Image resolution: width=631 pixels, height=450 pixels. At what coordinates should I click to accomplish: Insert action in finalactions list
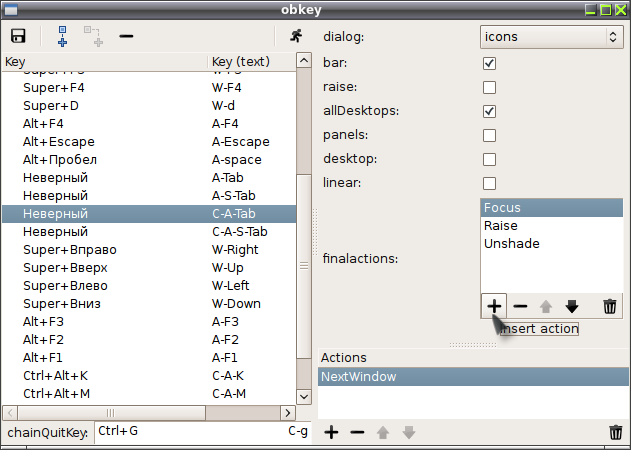point(494,306)
